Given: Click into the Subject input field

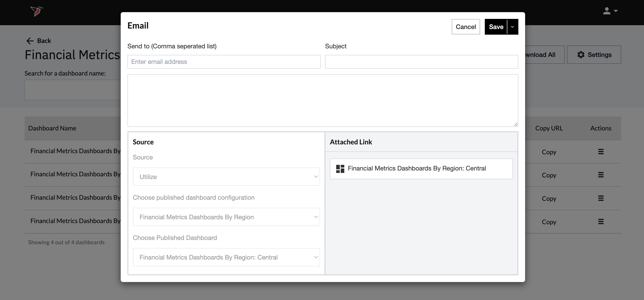Looking at the screenshot, I should 421,62.
